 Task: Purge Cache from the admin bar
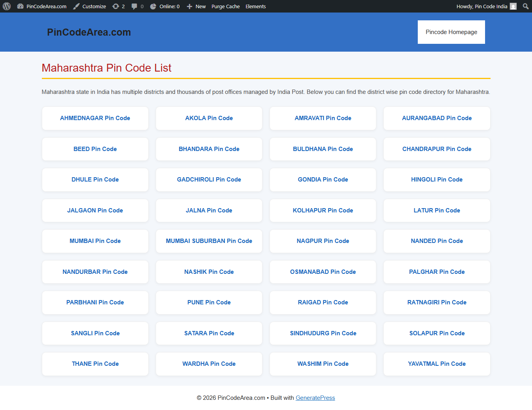(x=226, y=6)
